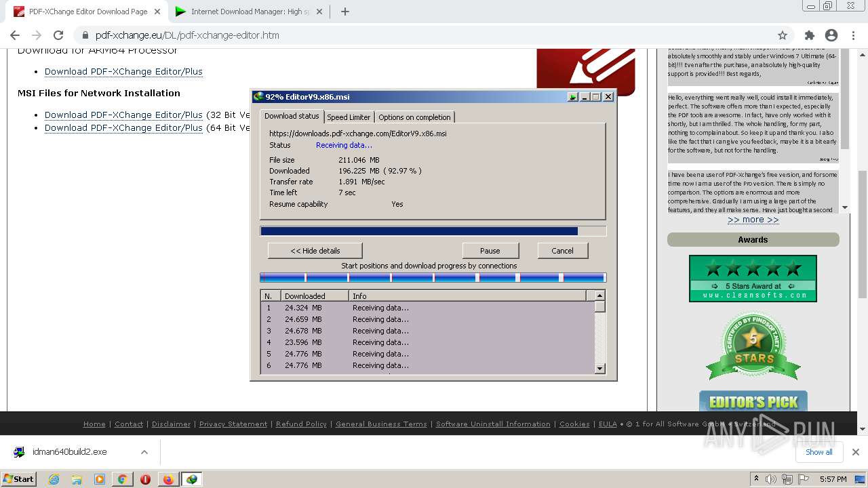Click the Findmysoft 5 Stars badge
Viewport: 868px width, 488px height.
pyautogui.click(x=753, y=346)
